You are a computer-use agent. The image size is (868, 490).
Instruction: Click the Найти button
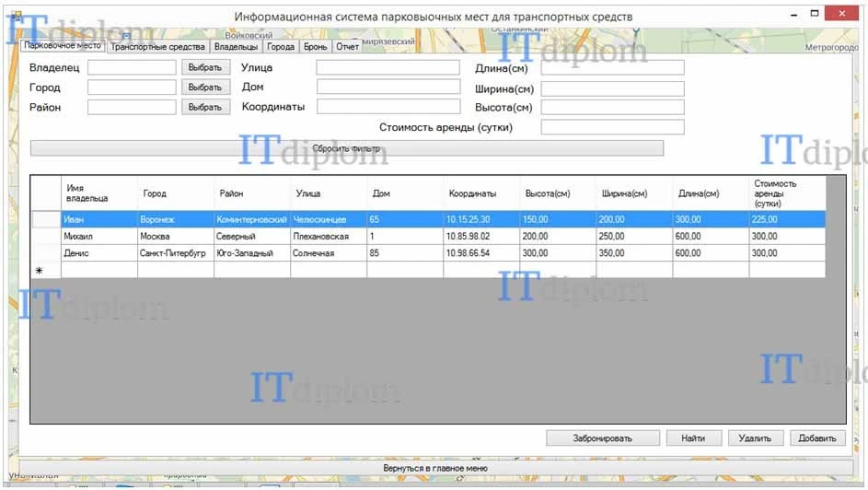click(694, 437)
